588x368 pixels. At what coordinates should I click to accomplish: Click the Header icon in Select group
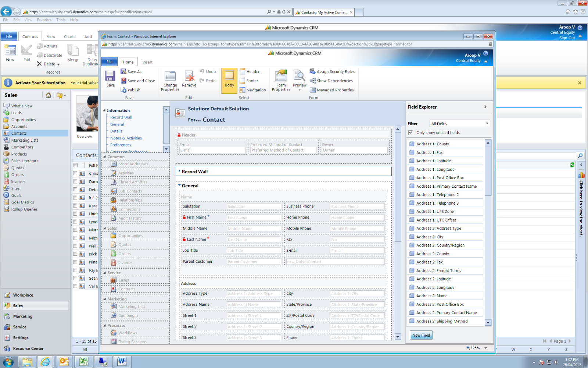click(243, 71)
